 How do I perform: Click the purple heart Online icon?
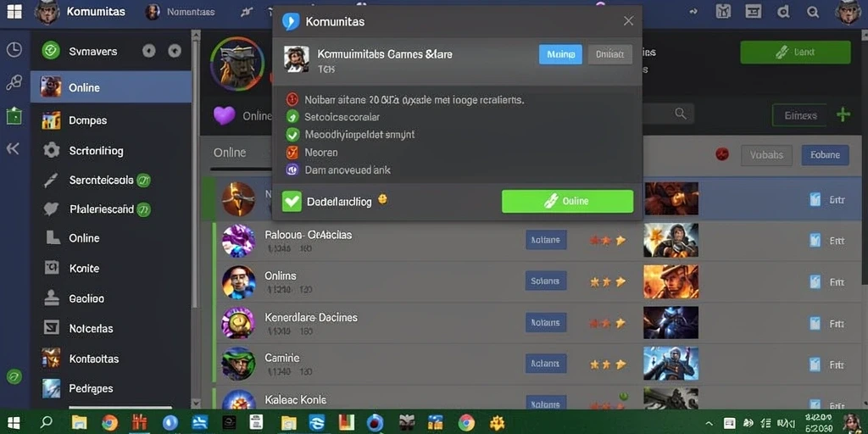(224, 115)
